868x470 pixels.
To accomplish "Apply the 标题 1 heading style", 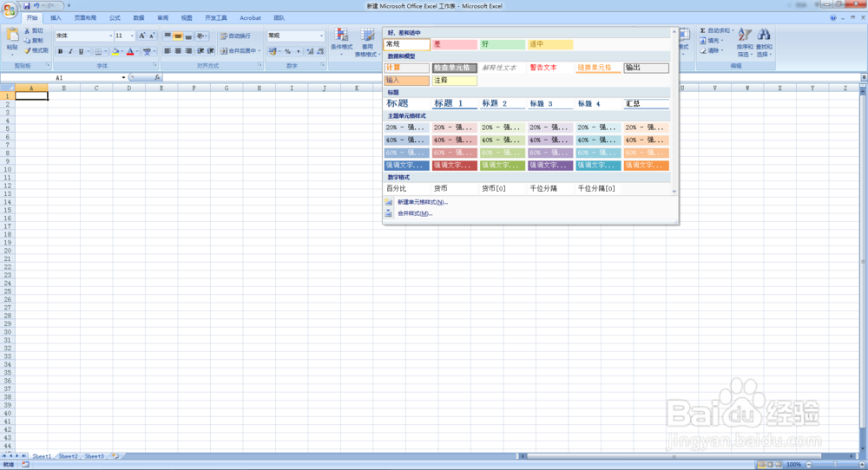I will point(454,103).
